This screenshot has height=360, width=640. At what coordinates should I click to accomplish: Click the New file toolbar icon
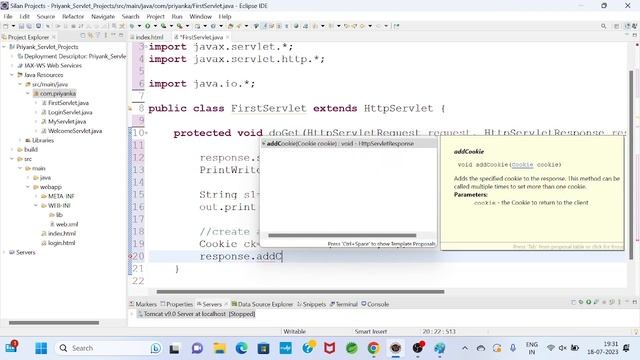click(6, 26)
